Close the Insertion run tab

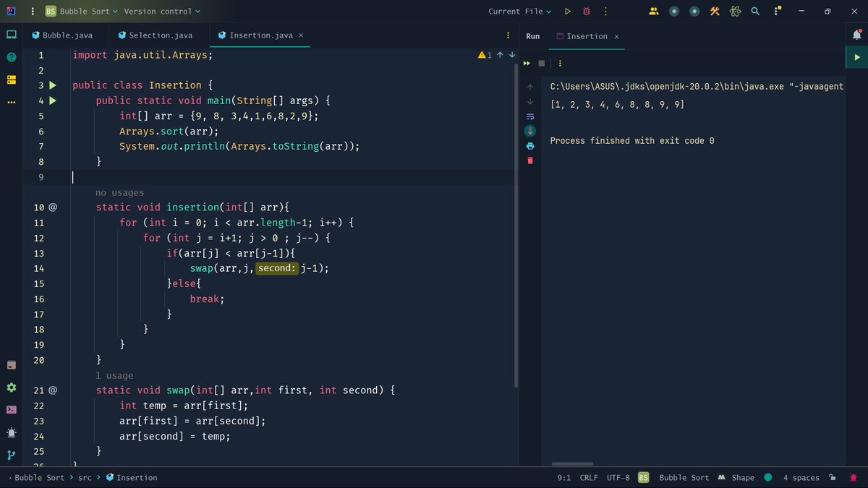616,36
